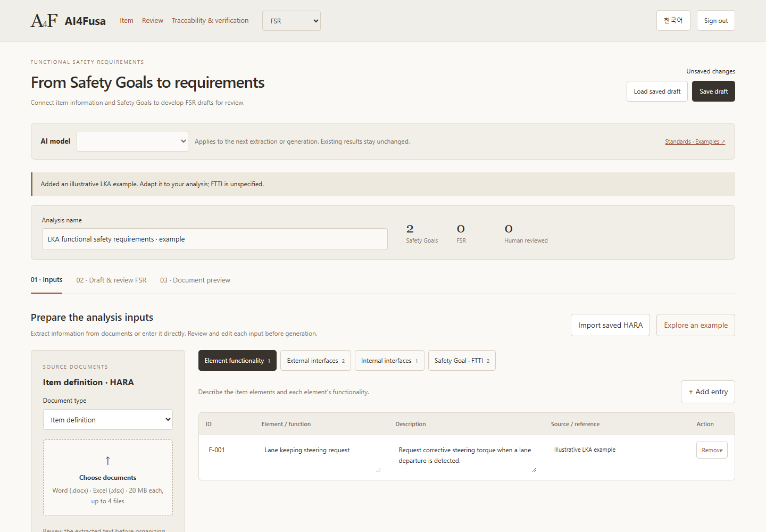
Task: Click the Analysis name input field
Action: [x=215, y=239]
